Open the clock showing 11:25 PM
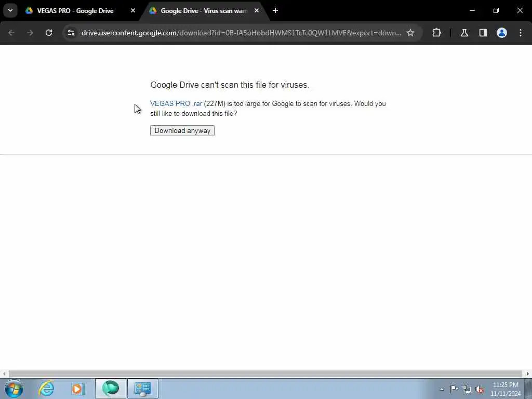 click(506, 389)
